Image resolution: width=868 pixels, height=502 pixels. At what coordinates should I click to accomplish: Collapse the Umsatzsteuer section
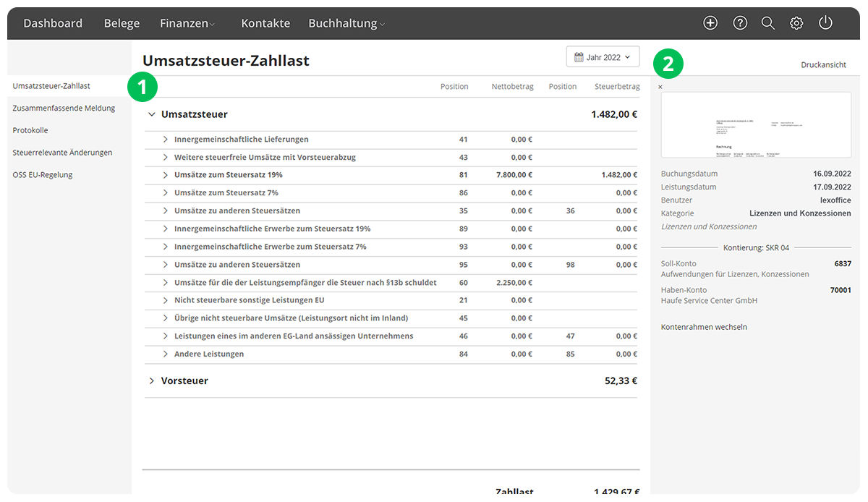coord(152,114)
